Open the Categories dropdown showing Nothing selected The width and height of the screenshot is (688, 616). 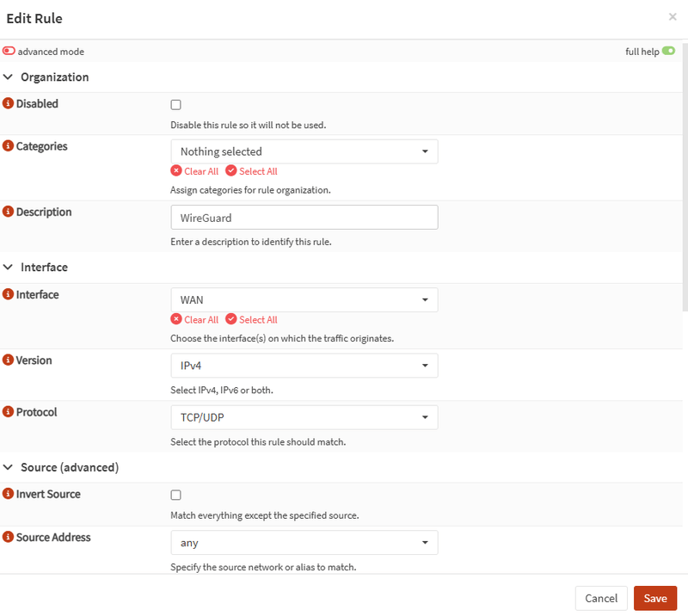(304, 151)
